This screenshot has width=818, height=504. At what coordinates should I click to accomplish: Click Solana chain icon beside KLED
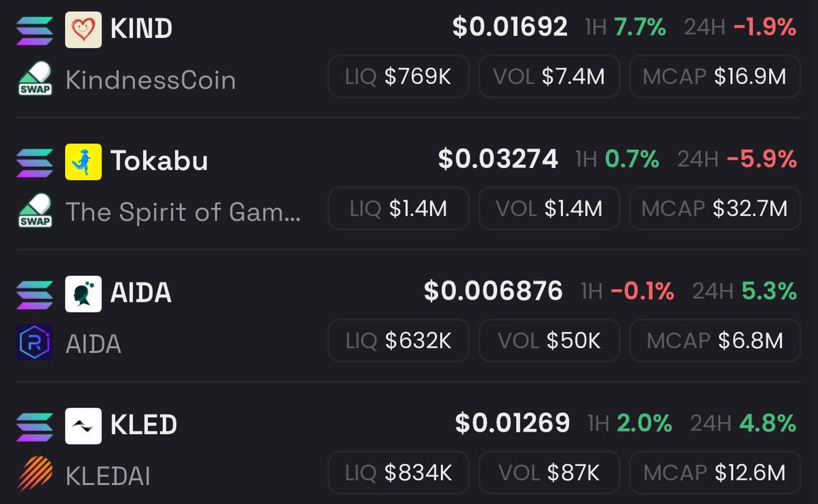click(34, 426)
